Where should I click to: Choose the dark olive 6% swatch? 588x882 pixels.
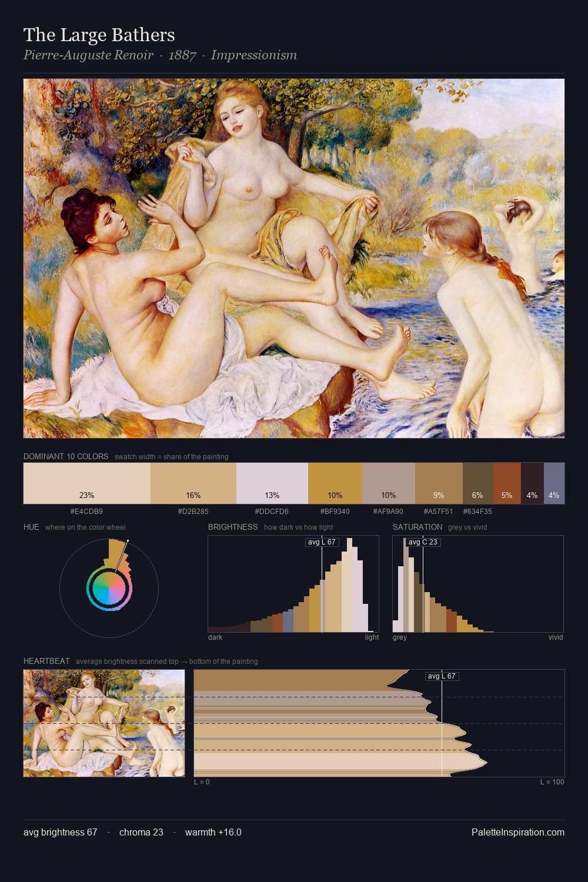coord(478,483)
